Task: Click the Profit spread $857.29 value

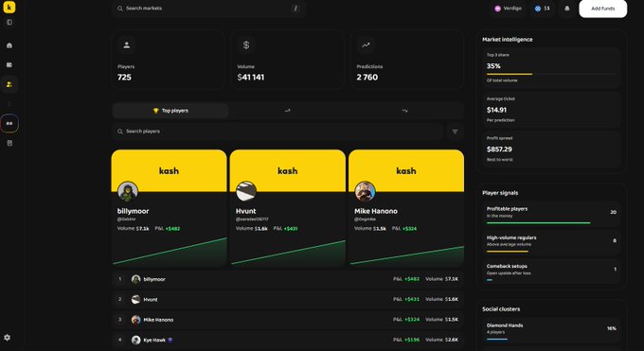Action: 499,149
